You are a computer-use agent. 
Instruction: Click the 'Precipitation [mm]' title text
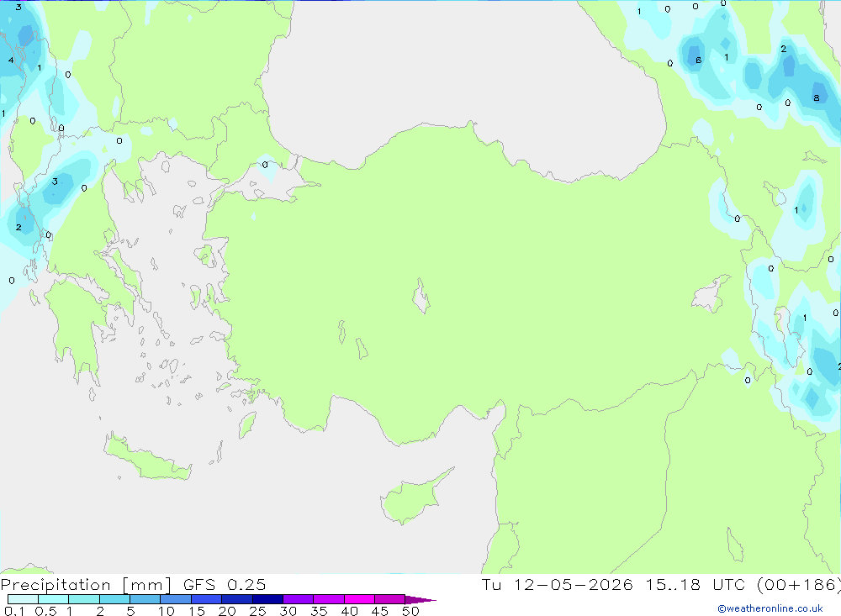pyautogui.click(x=86, y=585)
